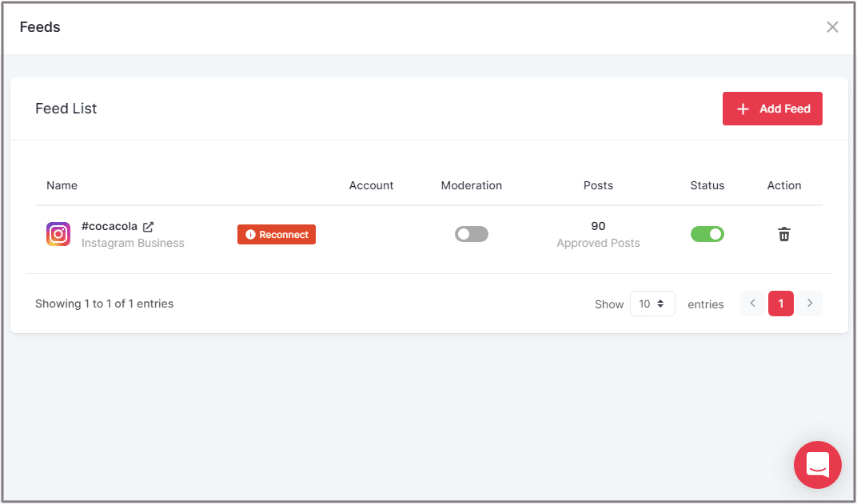This screenshot has height=504, width=857.
Task: Click the Status column header
Action: 708,185
